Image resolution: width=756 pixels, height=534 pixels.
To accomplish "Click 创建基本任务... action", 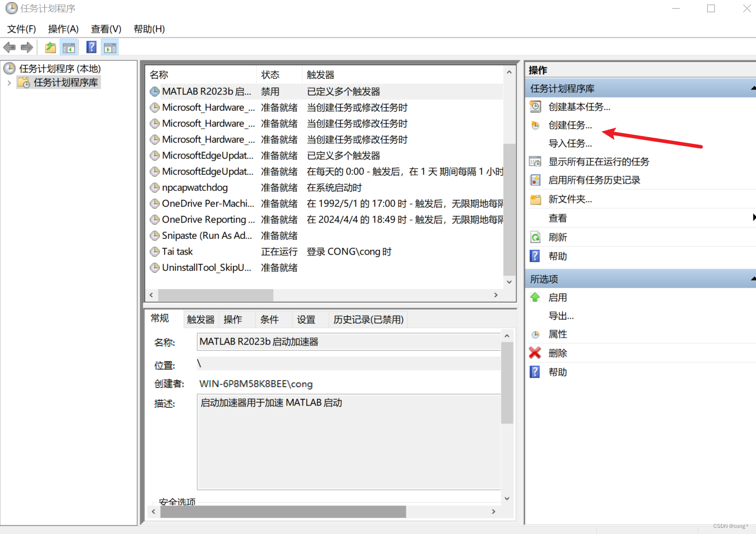I will [579, 107].
